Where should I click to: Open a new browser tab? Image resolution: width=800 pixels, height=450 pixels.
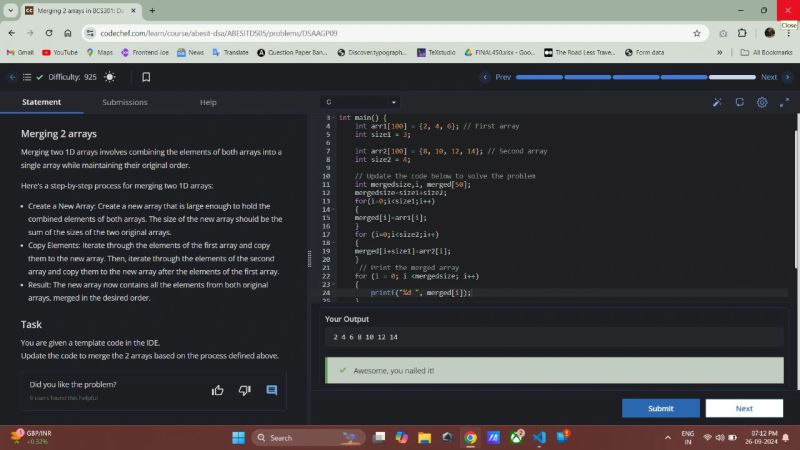pos(153,10)
